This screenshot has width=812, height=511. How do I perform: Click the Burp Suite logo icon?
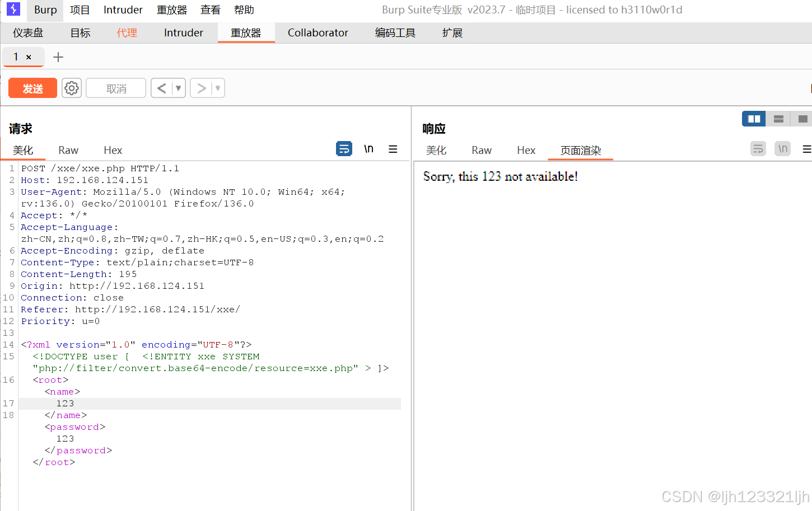[13, 9]
